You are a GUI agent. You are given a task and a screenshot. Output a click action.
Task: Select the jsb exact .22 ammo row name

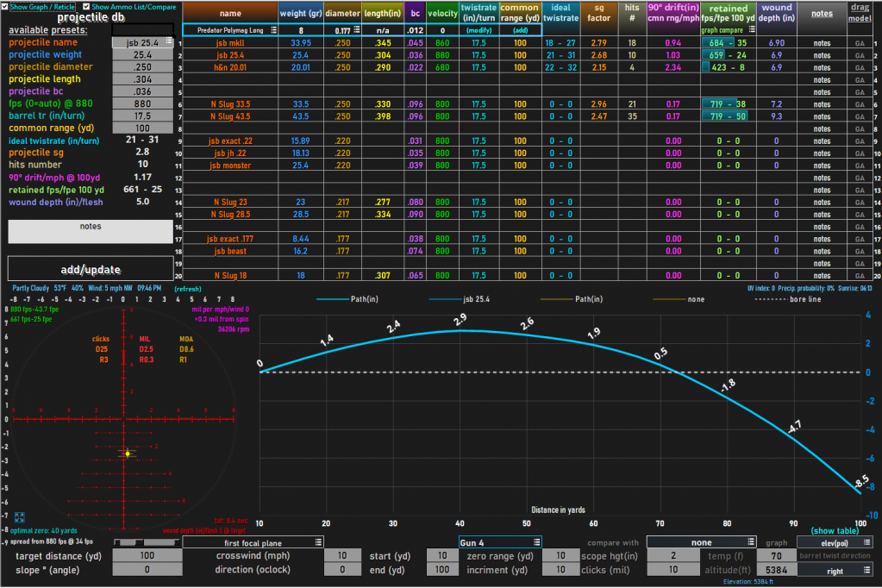point(230,141)
